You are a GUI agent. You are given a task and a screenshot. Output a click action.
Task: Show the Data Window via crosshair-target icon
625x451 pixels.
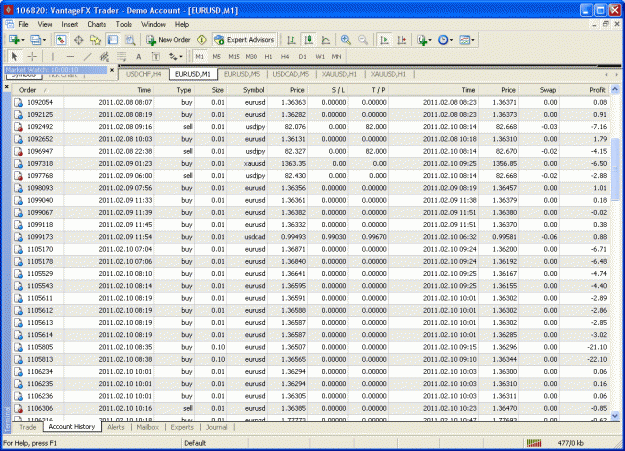click(79, 40)
